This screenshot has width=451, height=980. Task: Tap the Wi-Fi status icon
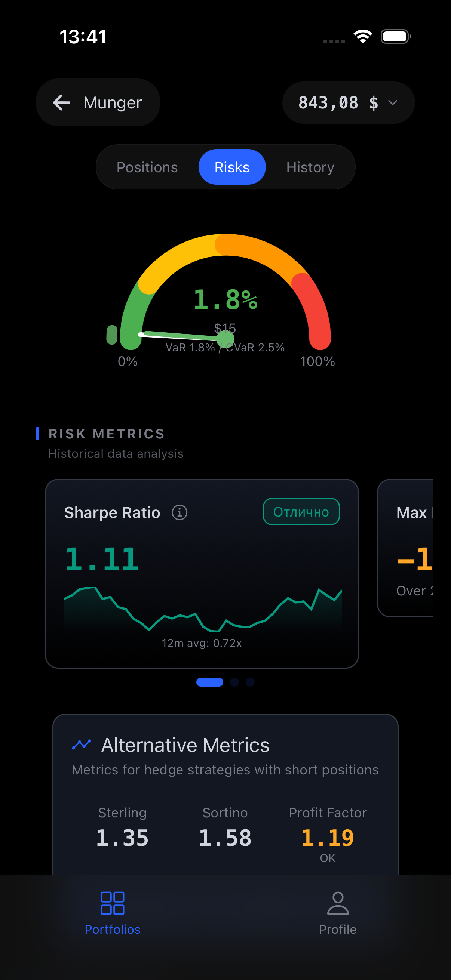pyautogui.click(x=362, y=37)
